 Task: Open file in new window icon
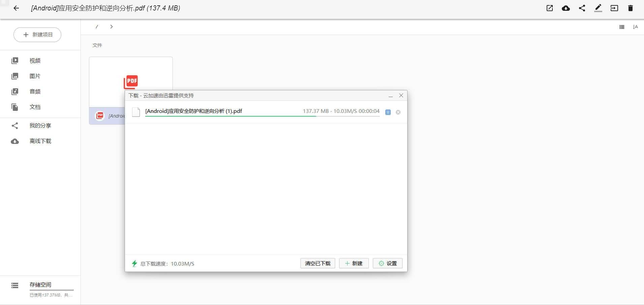[550, 8]
